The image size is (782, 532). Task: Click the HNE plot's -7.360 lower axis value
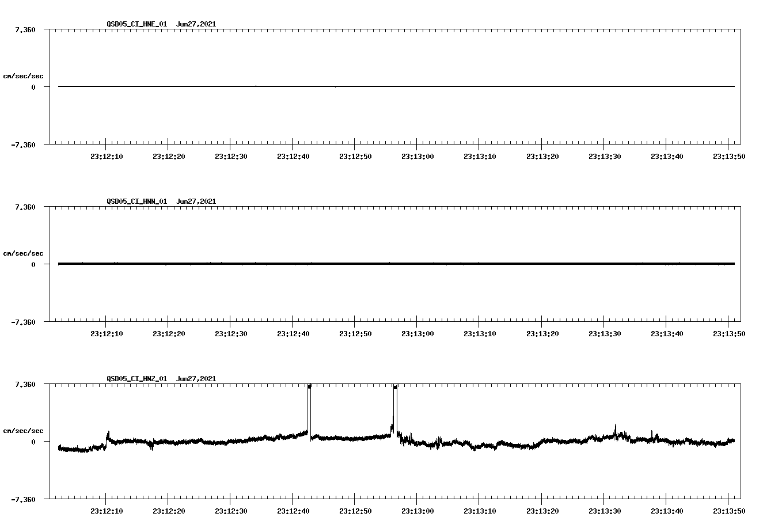(23, 145)
